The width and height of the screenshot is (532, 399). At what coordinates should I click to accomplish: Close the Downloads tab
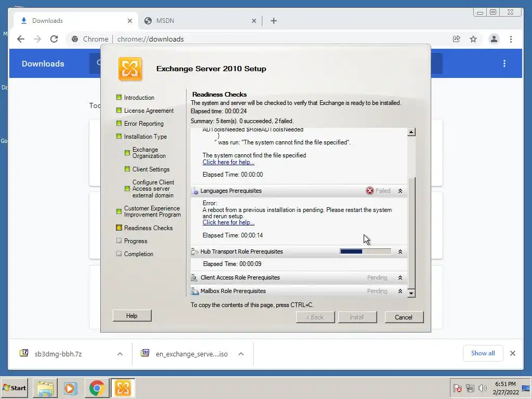tap(129, 21)
